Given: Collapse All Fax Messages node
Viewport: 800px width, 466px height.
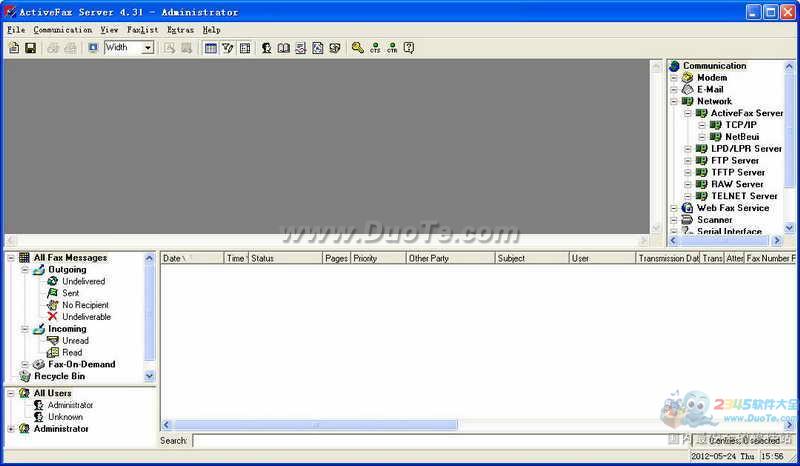Looking at the screenshot, I should coord(11,258).
